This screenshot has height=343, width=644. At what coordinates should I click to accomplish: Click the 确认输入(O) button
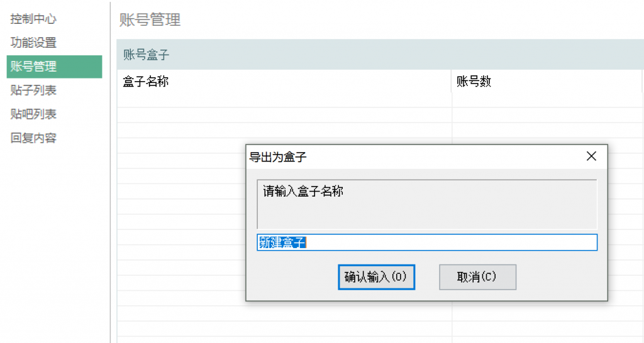(376, 277)
